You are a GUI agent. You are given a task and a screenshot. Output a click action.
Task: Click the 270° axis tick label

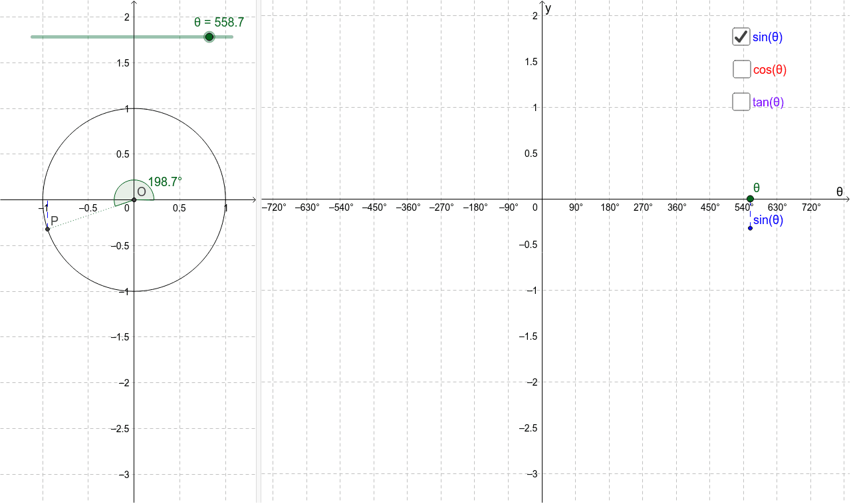tap(643, 207)
